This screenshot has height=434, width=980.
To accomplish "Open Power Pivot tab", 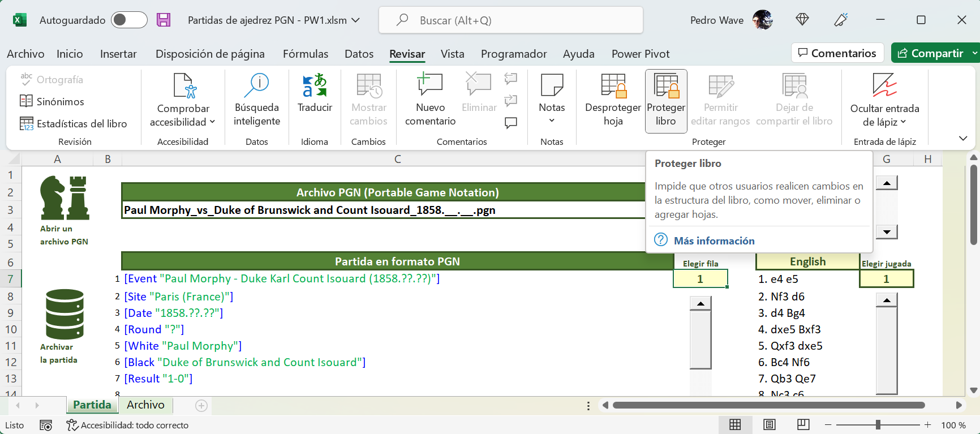I will 641,54.
